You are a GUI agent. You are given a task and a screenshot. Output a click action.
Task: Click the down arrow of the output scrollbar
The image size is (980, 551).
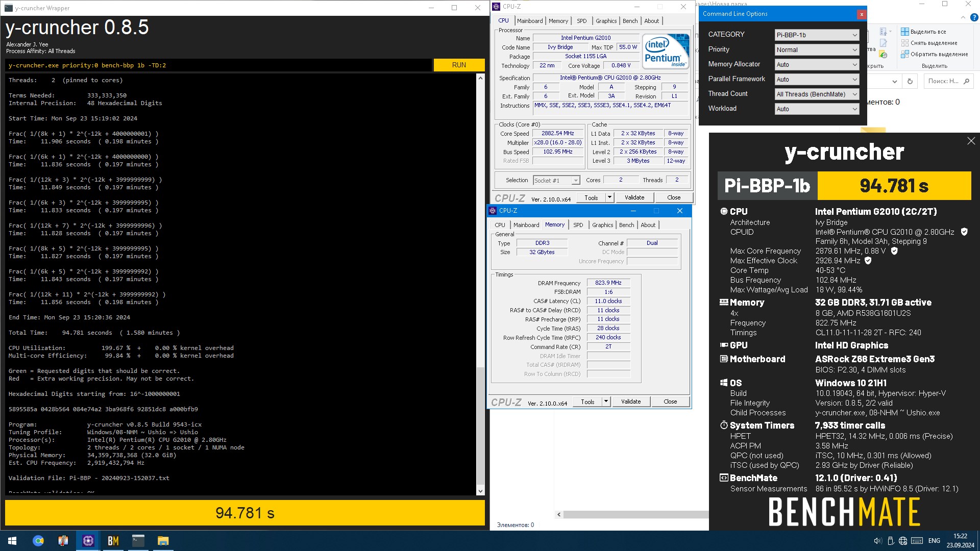tap(480, 491)
